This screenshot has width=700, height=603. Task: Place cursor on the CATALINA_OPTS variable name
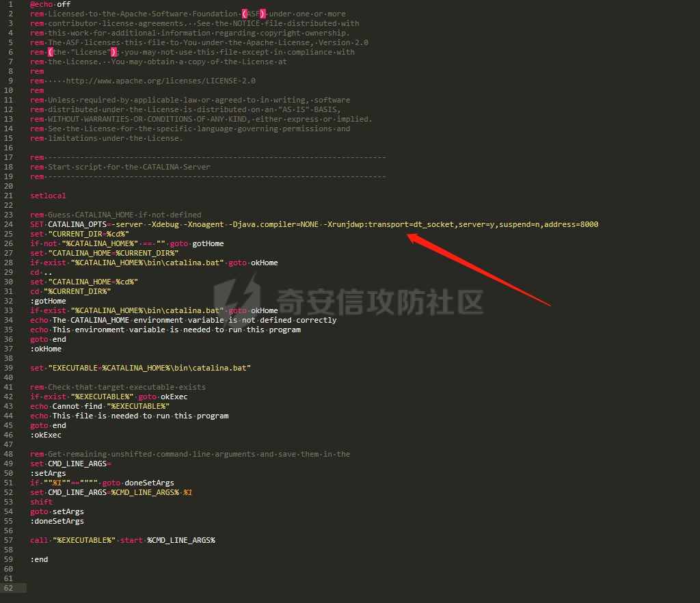[77, 224]
